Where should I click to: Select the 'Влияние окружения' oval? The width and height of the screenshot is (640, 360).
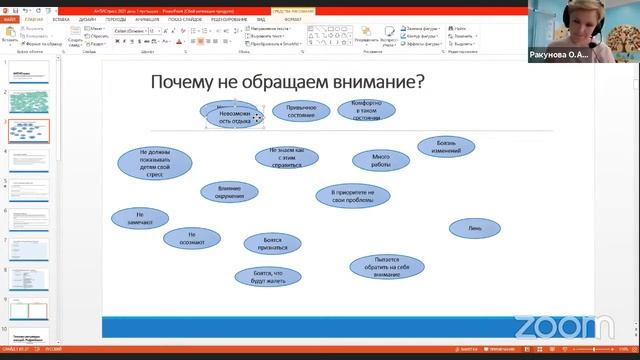pos(229,192)
